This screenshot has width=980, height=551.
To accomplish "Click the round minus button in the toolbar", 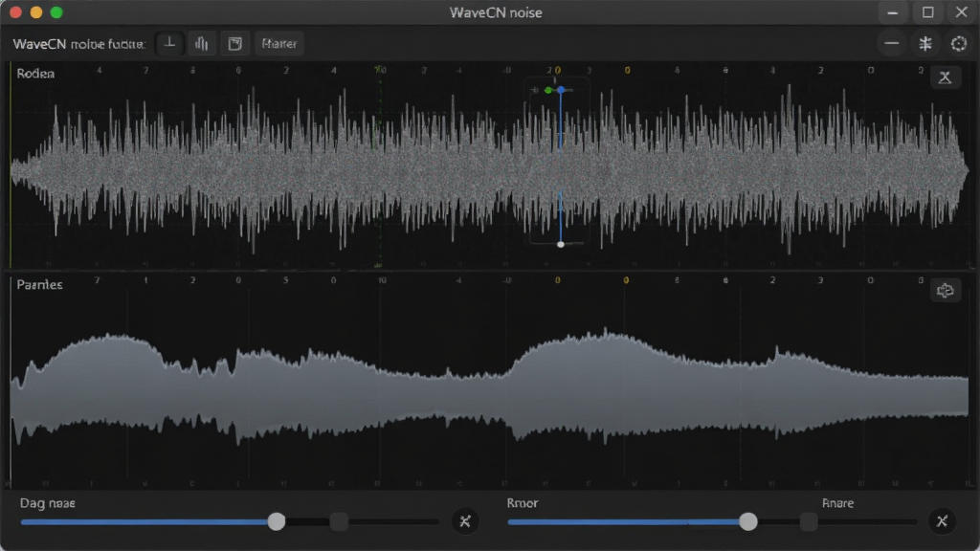I will click(x=892, y=44).
